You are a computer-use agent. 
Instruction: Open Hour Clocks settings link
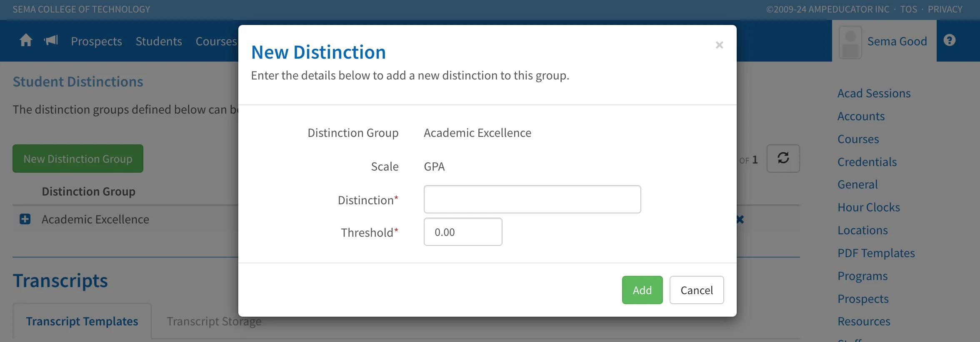(x=869, y=207)
